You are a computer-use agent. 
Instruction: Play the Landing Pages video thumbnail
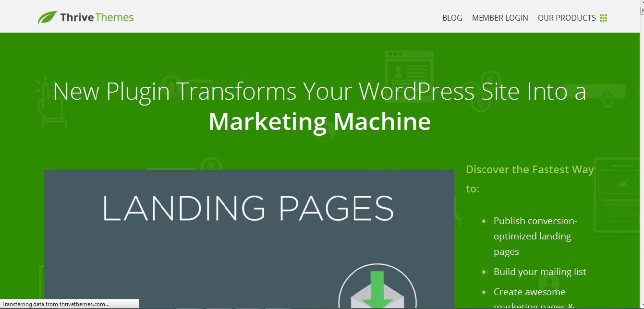tap(249, 239)
